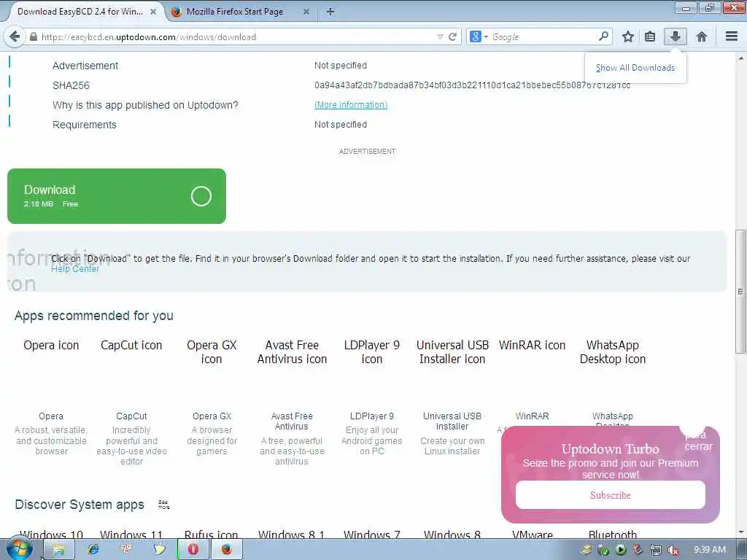Open the Google search engine selector dropdown

click(x=479, y=36)
